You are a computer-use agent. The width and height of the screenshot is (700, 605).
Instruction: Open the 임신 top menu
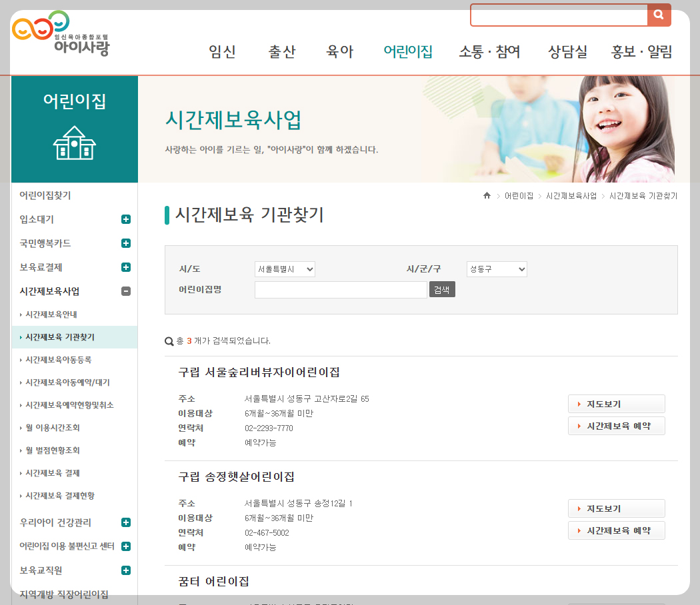point(222,52)
